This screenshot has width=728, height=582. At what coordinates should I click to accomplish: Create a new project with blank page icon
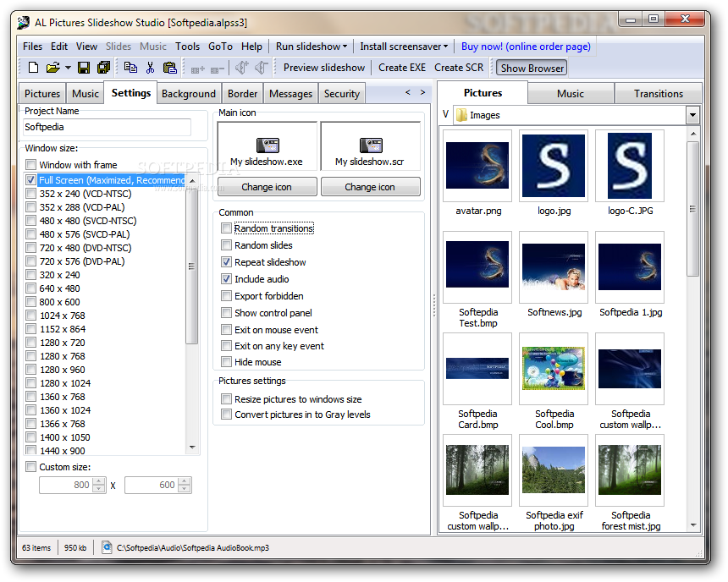[x=33, y=68]
